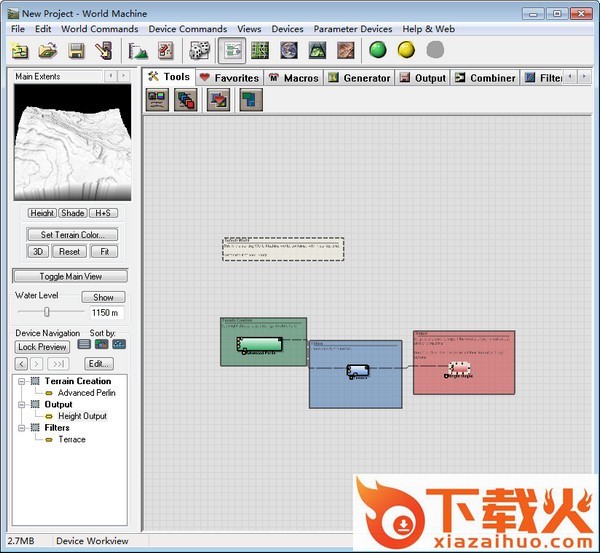Open an existing world file
This screenshot has width=600, height=553.
48,50
